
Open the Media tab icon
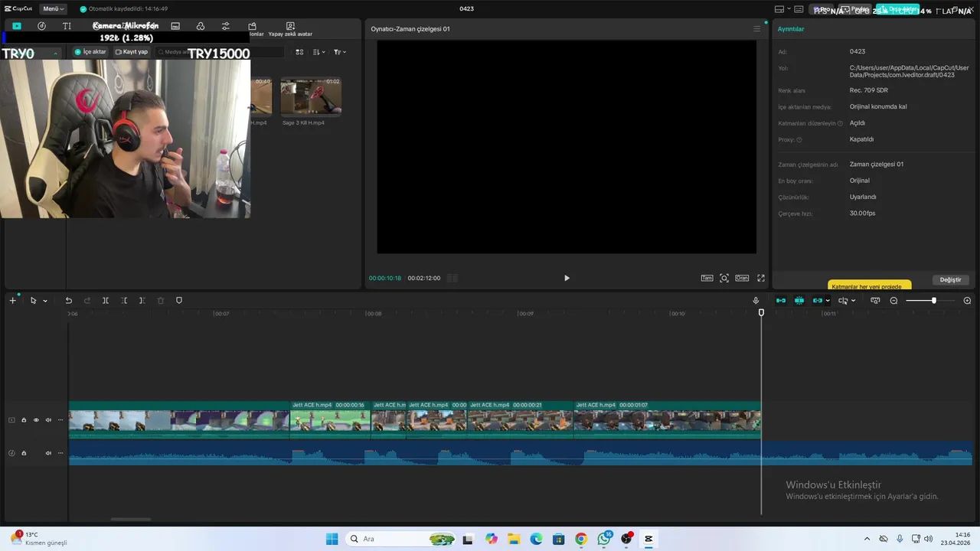(17, 26)
